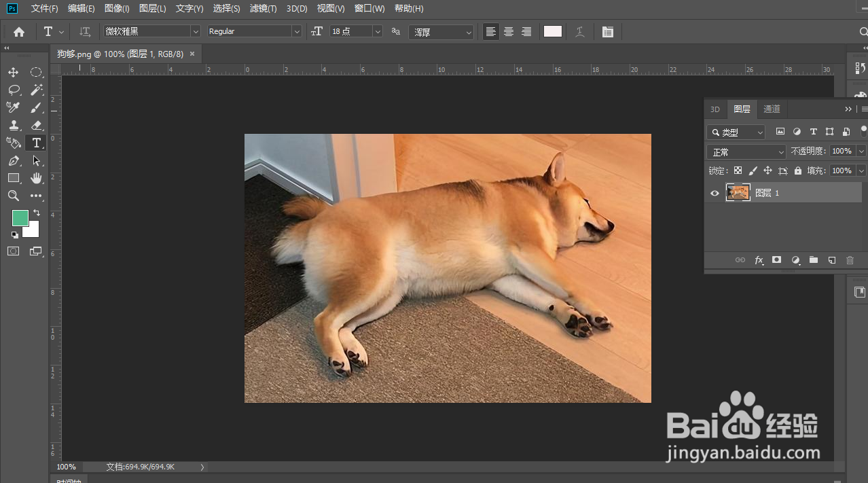
Task: Click center text alignment button
Action: click(x=509, y=32)
